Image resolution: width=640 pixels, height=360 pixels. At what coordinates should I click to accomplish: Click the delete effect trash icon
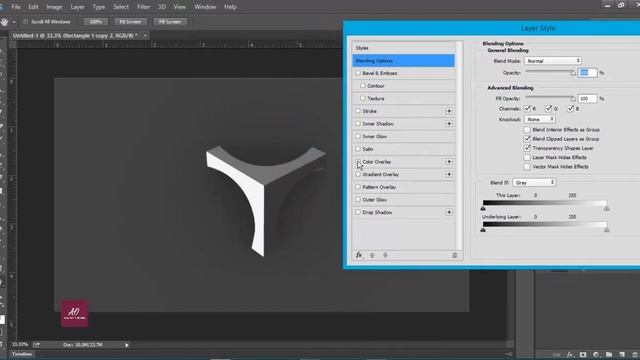point(455,255)
